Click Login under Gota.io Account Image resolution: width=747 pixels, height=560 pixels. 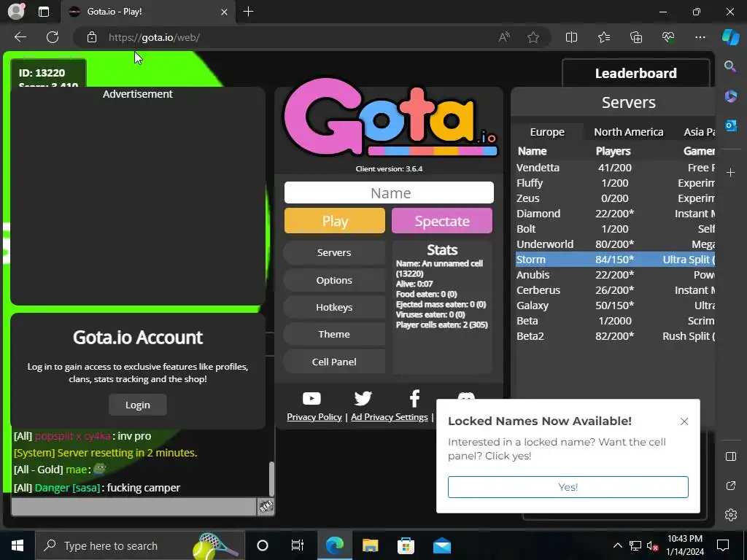coord(138,405)
